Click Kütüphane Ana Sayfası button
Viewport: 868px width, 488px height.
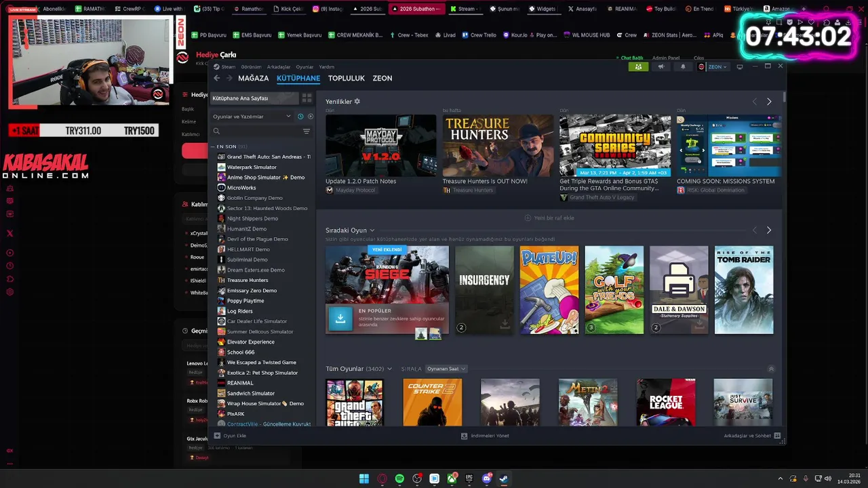(x=254, y=98)
